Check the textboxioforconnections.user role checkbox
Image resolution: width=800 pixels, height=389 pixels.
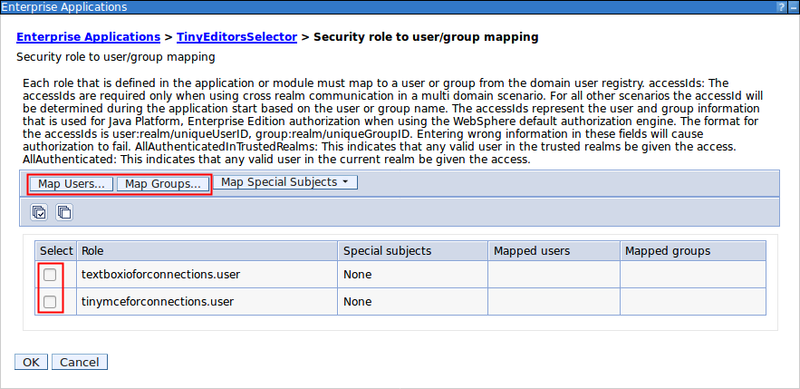(x=49, y=275)
